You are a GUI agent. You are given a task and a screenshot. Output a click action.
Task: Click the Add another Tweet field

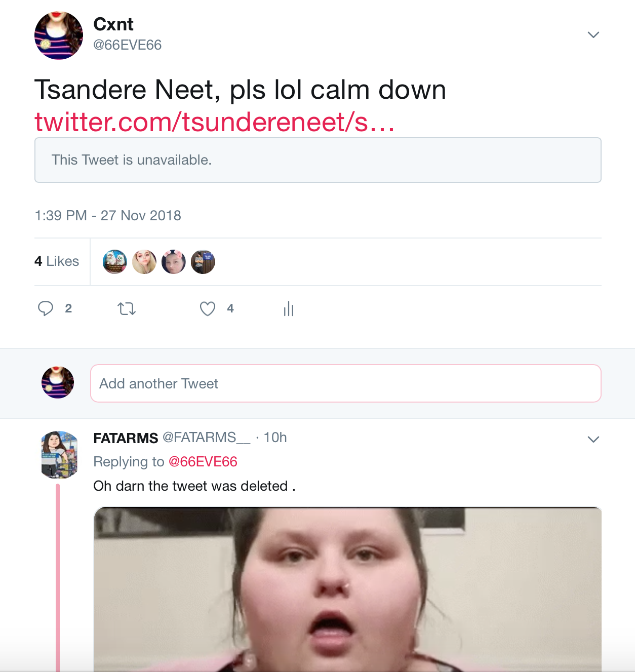click(346, 383)
